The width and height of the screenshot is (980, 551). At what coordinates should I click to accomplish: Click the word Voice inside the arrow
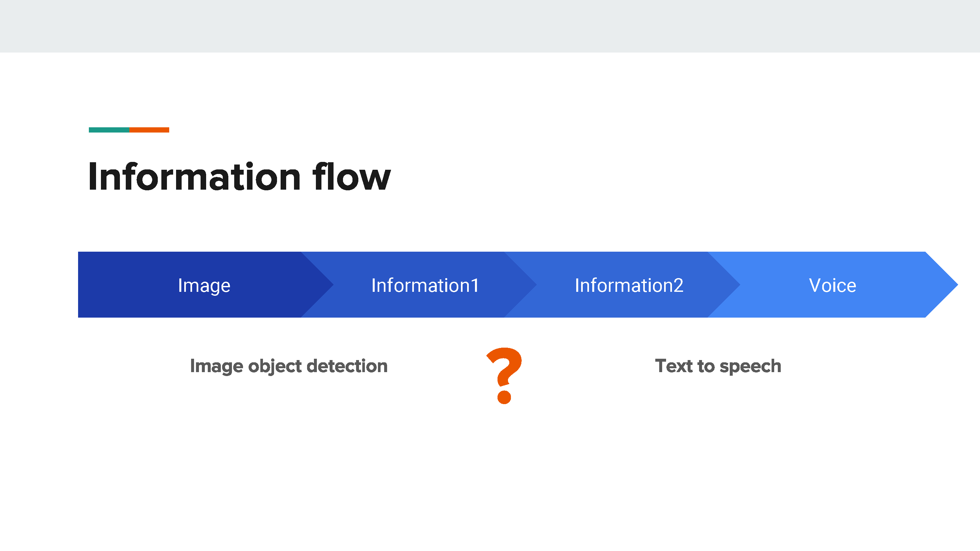click(832, 285)
